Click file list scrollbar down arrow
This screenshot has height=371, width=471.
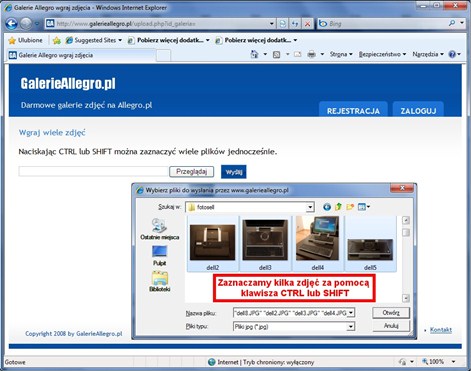click(x=406, y=298)
